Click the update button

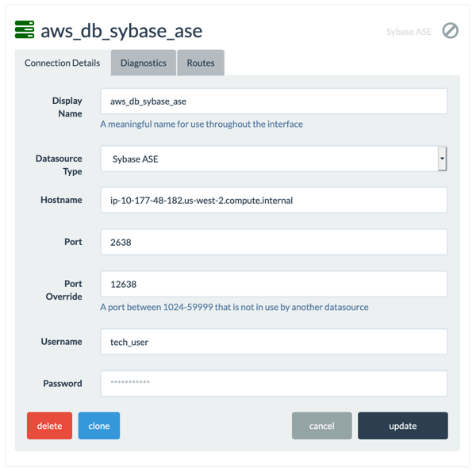click(403, 426)
